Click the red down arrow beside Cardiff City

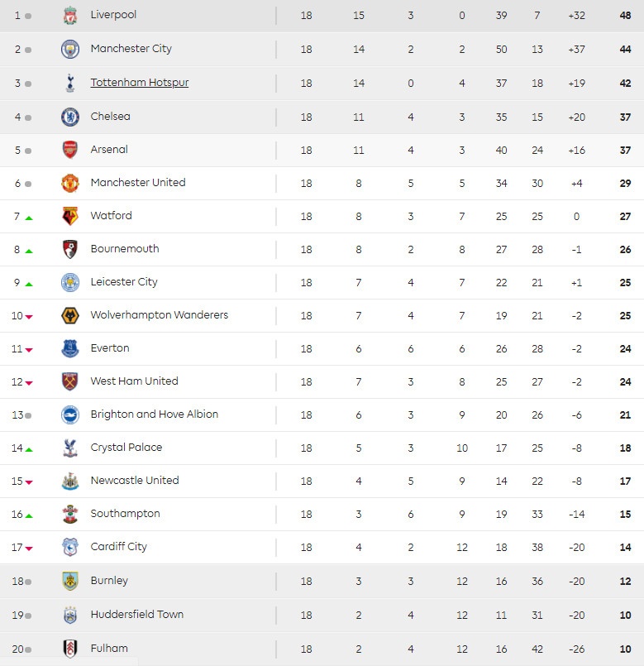pyautogui.click(x=29, y=547)
